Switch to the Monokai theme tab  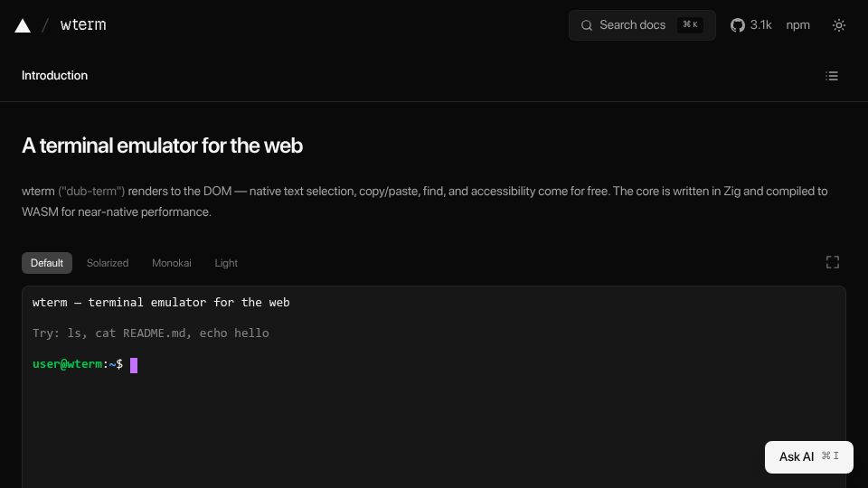pyautogui.click(x=172, y=263)
